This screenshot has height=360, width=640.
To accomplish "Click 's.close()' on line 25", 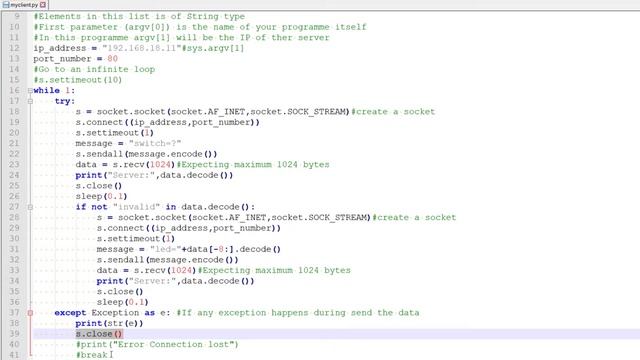I will click(99, 186).
